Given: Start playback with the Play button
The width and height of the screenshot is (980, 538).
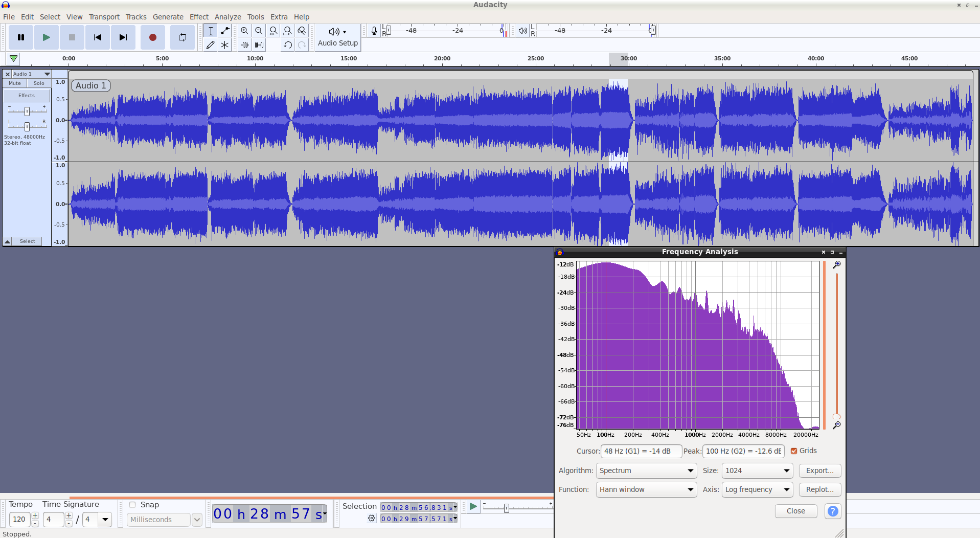Looking at the screenshot, I should pyautogui.click(x=47, y=37).
